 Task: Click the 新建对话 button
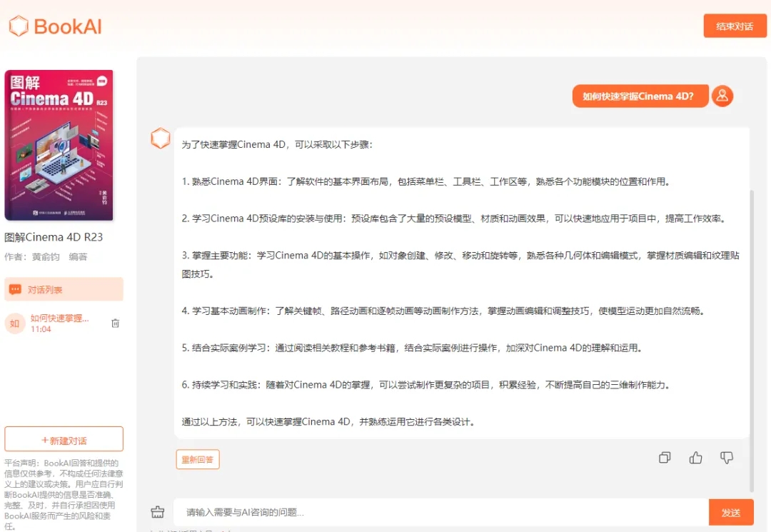pyautogui.click(x=64, y=440)
